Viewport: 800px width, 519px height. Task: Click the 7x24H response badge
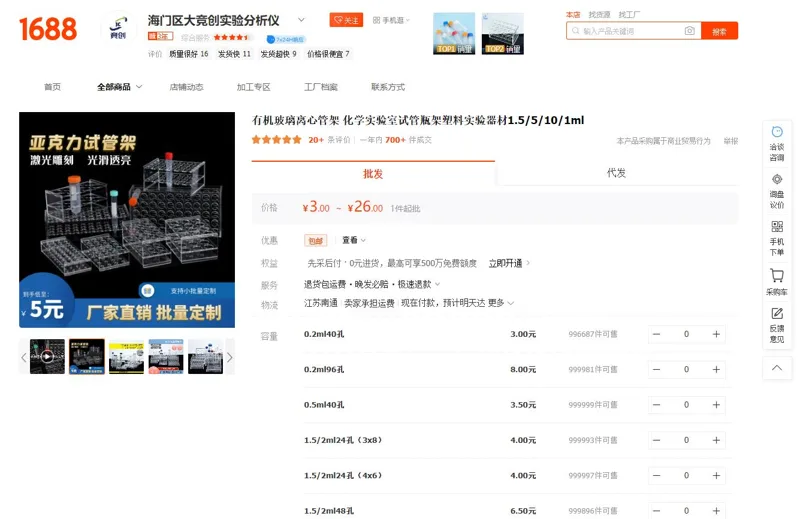click(x=286, y=39)
